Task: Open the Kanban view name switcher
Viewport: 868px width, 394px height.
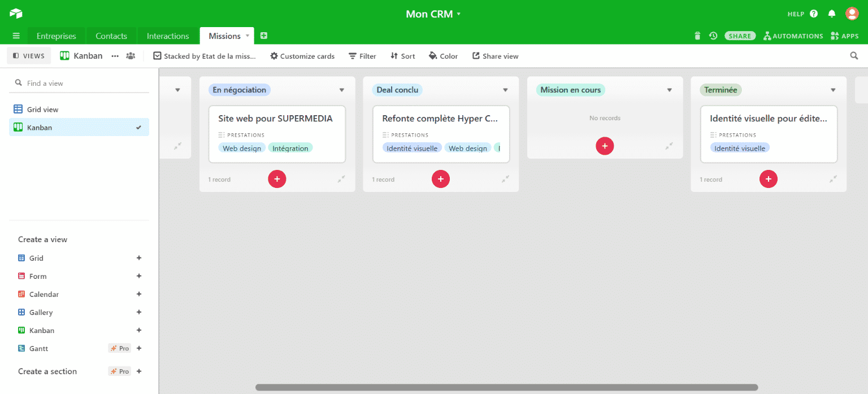Action: point(81,56)
